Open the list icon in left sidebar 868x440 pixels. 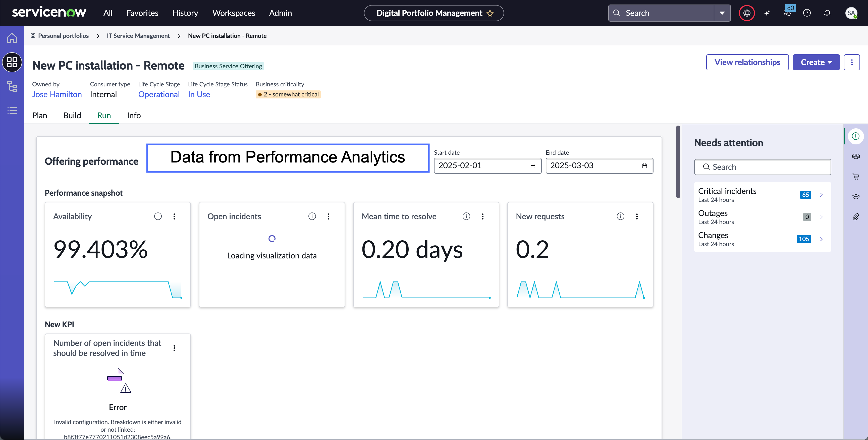tap(12, 111)
